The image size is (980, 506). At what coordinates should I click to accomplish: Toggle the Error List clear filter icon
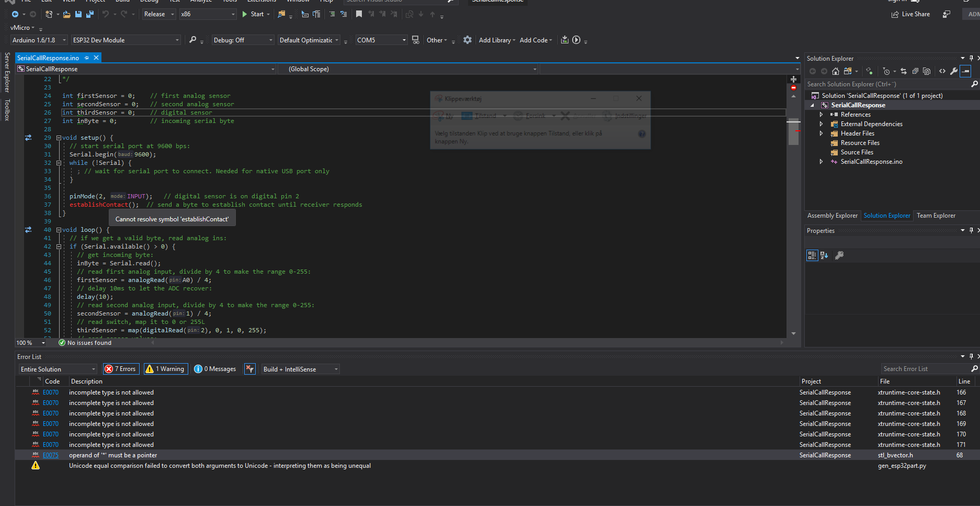click(x=250, y=369)
